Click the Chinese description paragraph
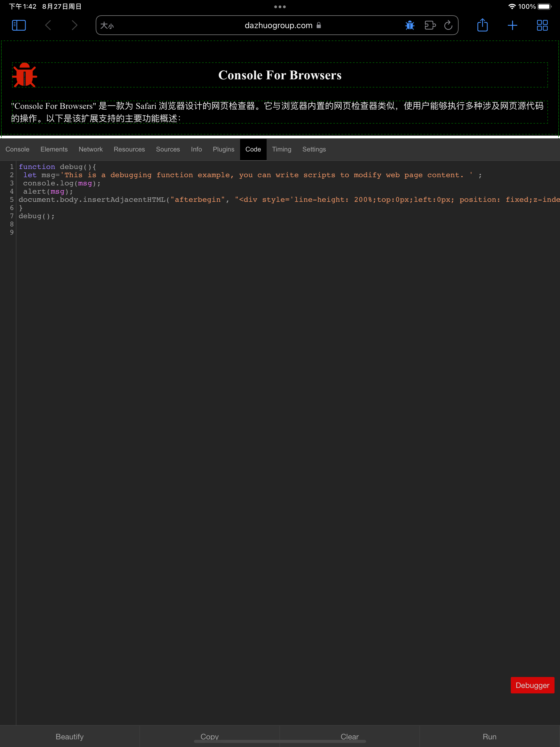The image size is (560, 747). pos(280,112)
